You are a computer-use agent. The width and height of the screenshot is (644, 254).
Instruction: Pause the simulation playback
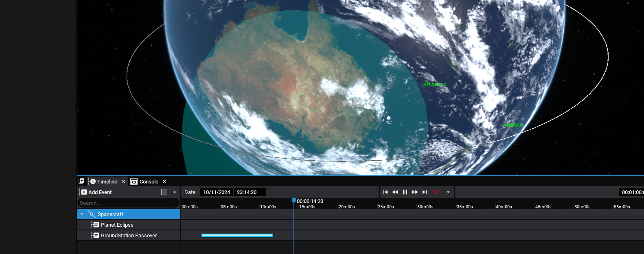405,192
